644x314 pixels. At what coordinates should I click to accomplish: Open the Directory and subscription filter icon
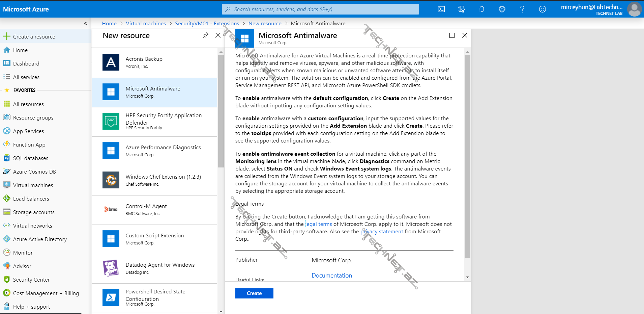pyautogui.click(x=461, y=9)
